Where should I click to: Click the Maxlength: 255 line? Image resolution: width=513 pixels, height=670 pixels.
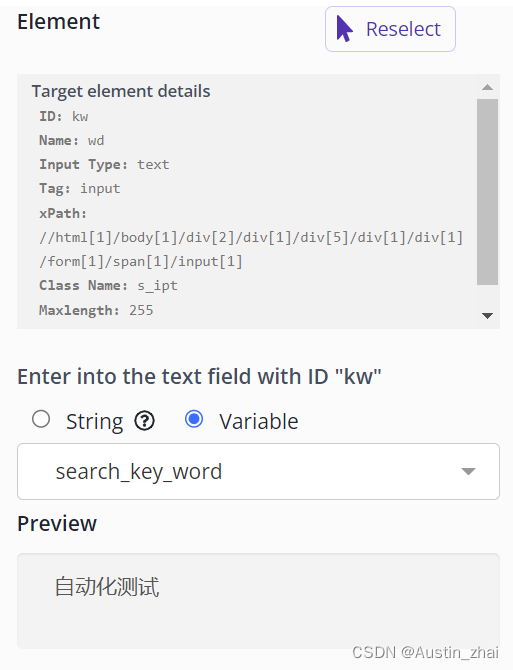point(96,310)
